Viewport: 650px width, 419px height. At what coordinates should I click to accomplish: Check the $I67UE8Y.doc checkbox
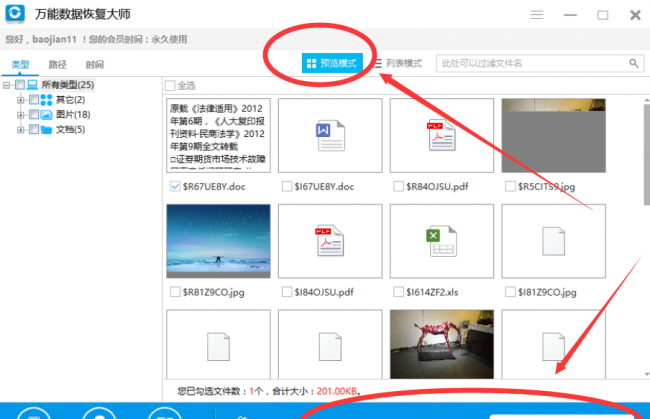click(286, 186)
